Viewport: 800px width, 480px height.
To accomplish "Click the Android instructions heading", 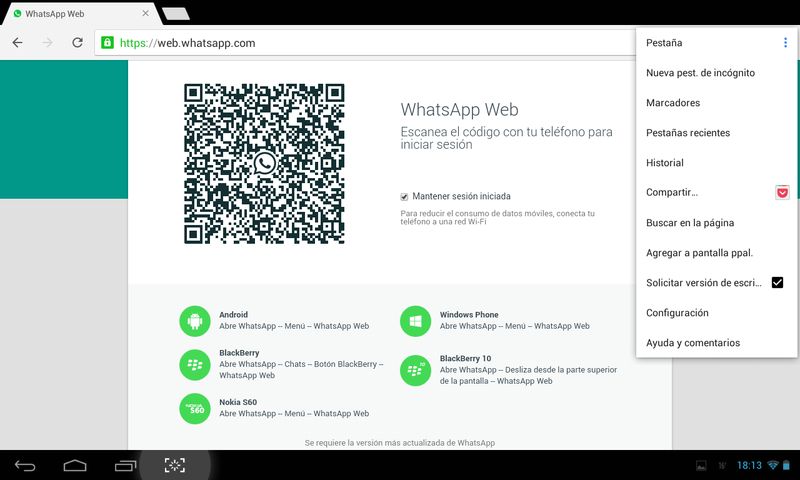I will [234, 315].
